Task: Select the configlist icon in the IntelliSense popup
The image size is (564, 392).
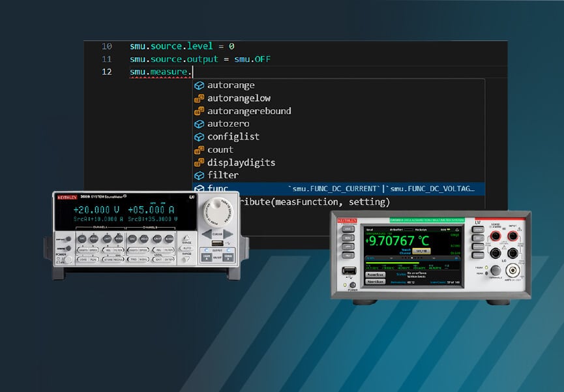Action: [x=199, y=137]
